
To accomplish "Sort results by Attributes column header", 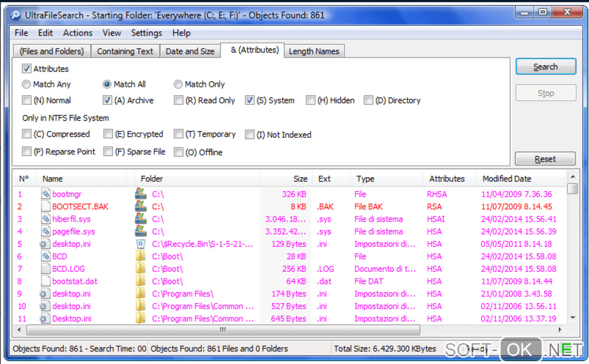I will (449, 179).
